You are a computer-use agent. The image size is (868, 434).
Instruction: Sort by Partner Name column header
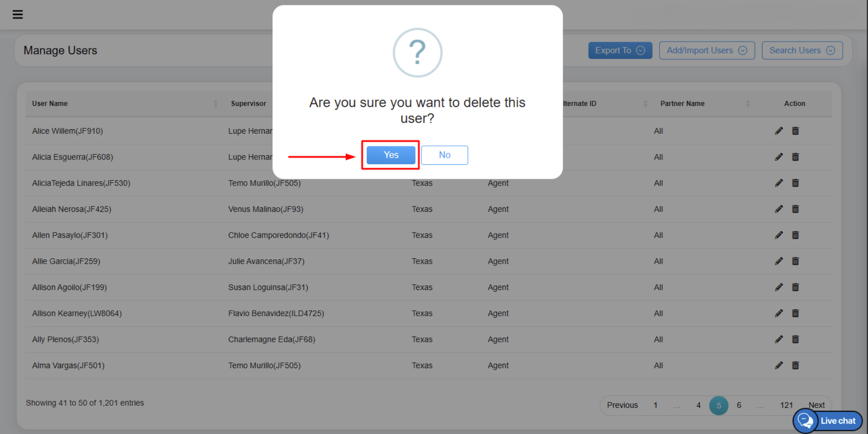pyautogui.click(x=682, y=103)
